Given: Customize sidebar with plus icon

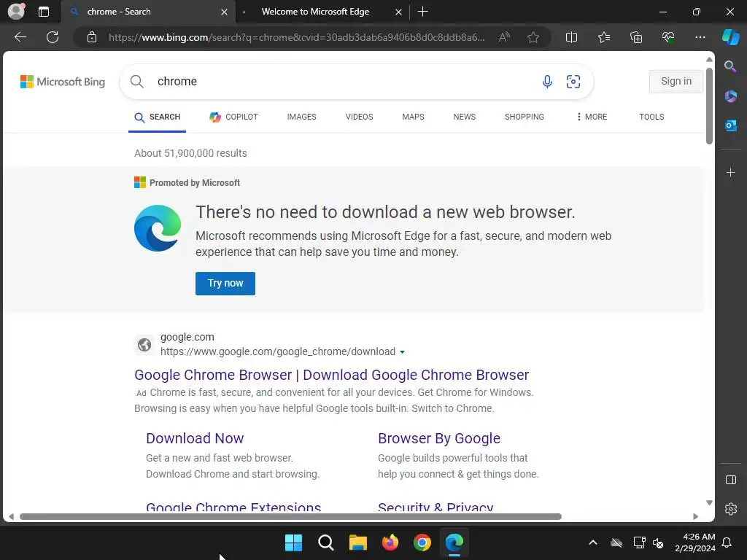Looking at the screenshot, I should 730,172.
